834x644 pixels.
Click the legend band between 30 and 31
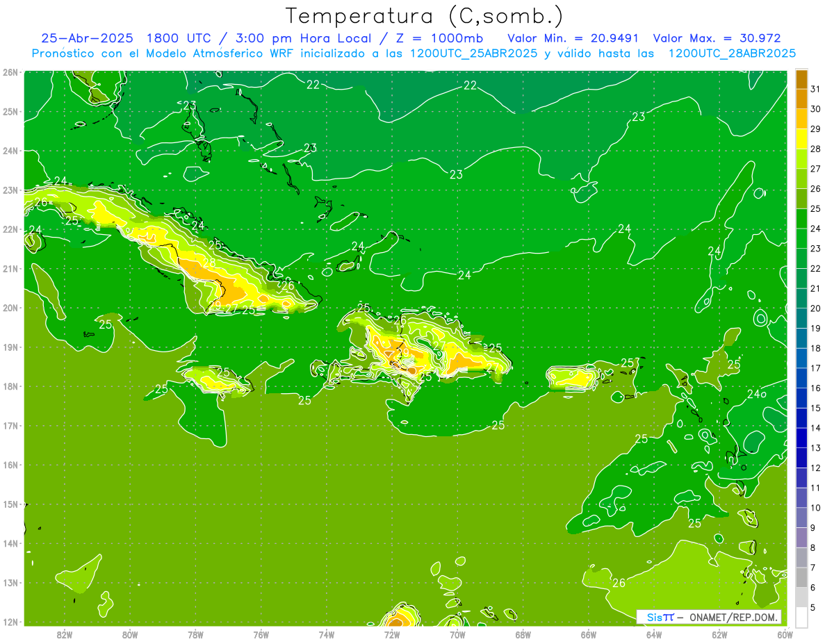801,99
